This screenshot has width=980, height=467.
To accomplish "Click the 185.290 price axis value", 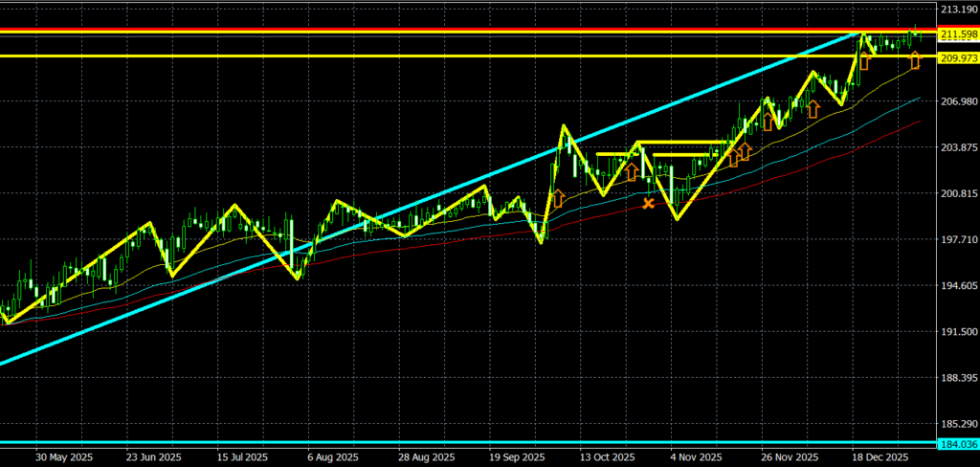I will (x=957, y=423).
